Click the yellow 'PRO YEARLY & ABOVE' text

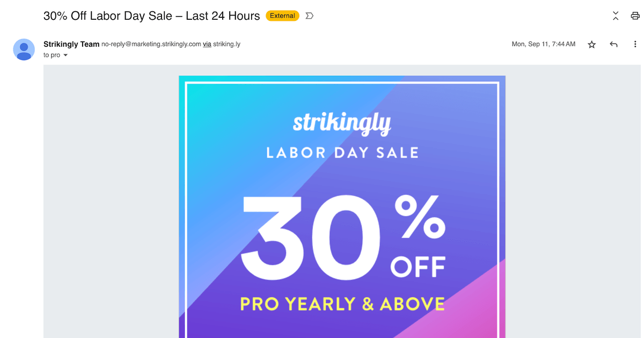(x=342, y=304)
